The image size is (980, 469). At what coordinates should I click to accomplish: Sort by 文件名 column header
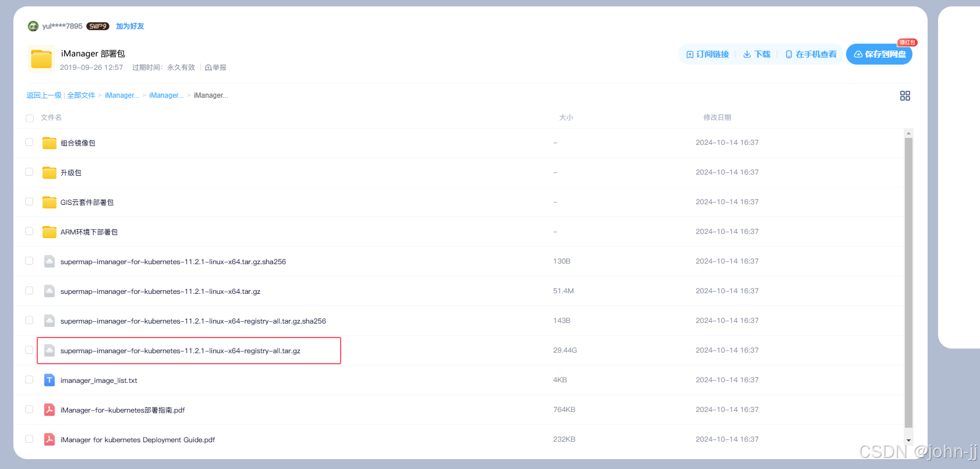click(x=51, y=118)
